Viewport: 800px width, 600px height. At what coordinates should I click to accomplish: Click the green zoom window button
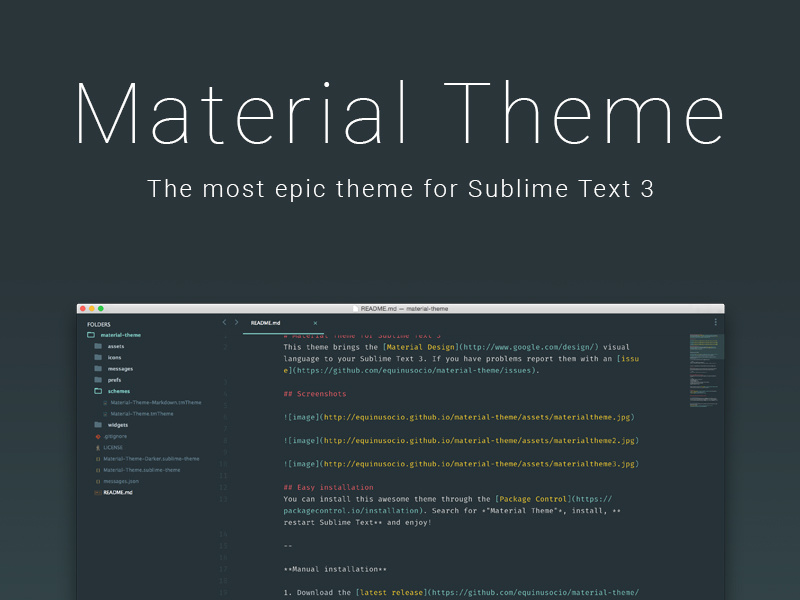pos(101,309)
